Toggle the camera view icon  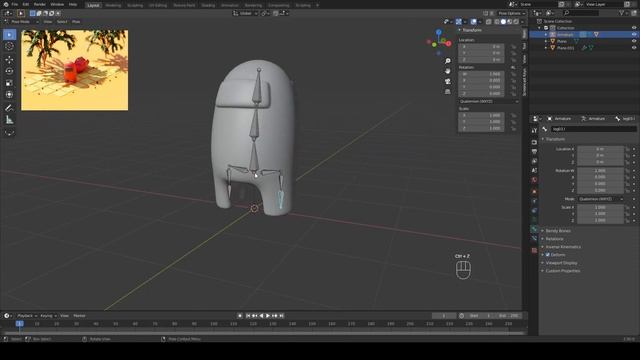[x=448, y=81]
